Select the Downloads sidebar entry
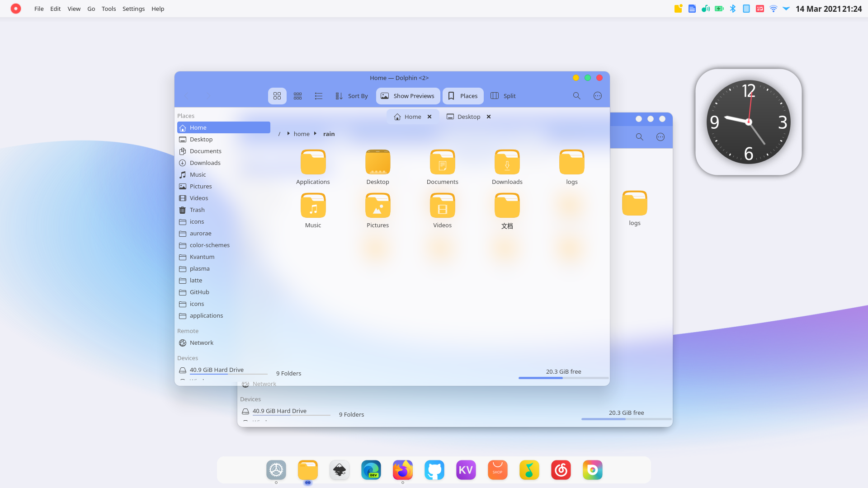868x488 pixels. (x=205, y=163)
